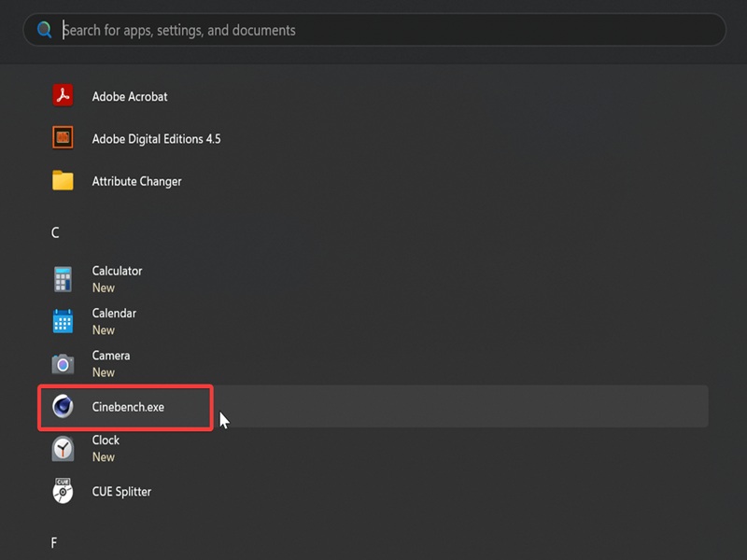The height and width of the screenshot is (560, 747).
Task: Launch Cinebench.exe by its name
Action: [128, 407]
